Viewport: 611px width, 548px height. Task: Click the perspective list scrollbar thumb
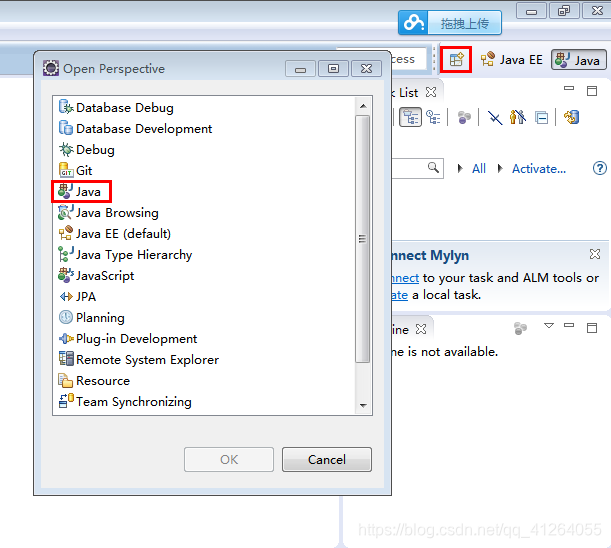tap(363, 239)
